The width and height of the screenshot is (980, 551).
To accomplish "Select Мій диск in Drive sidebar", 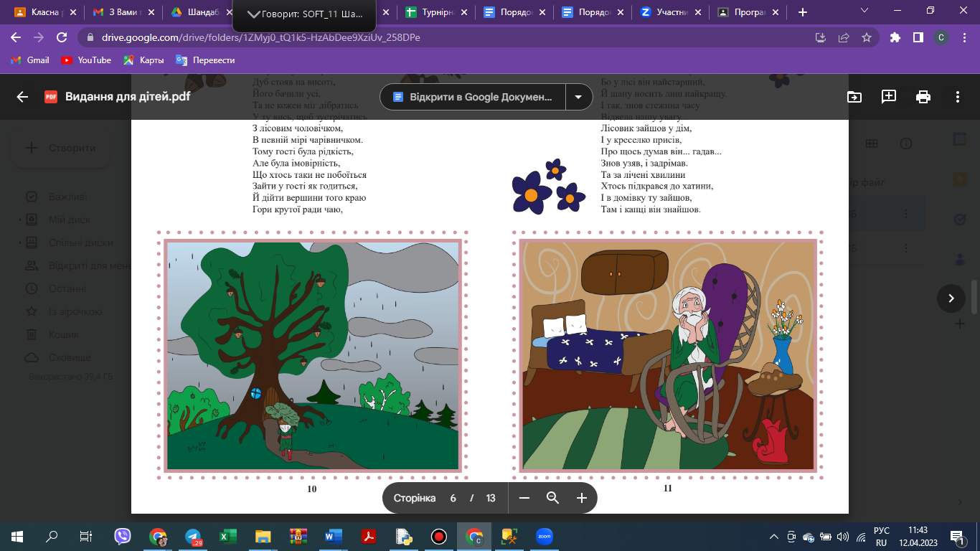I will pos(70,220).
